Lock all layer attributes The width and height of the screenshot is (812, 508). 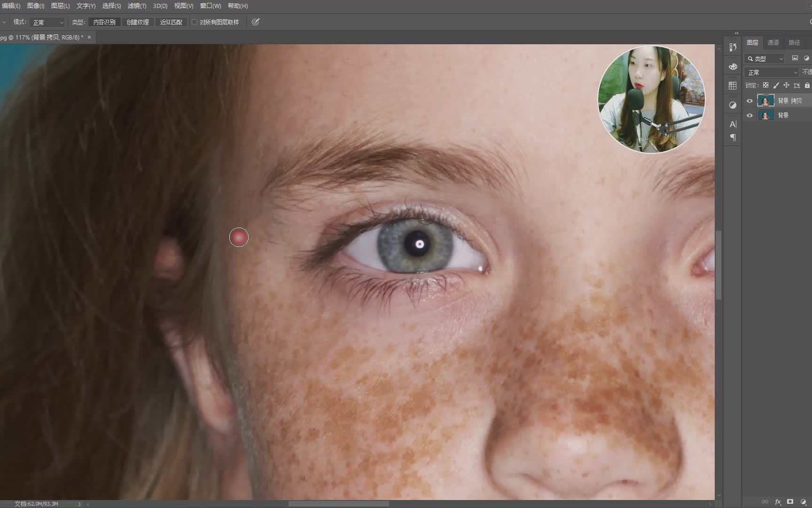pos(807,86)
